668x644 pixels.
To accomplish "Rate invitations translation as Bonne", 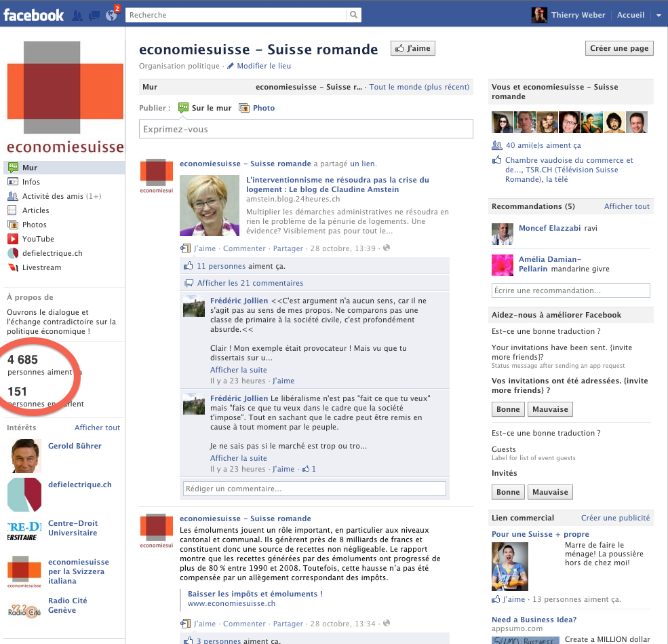I will tap(508, 409).
